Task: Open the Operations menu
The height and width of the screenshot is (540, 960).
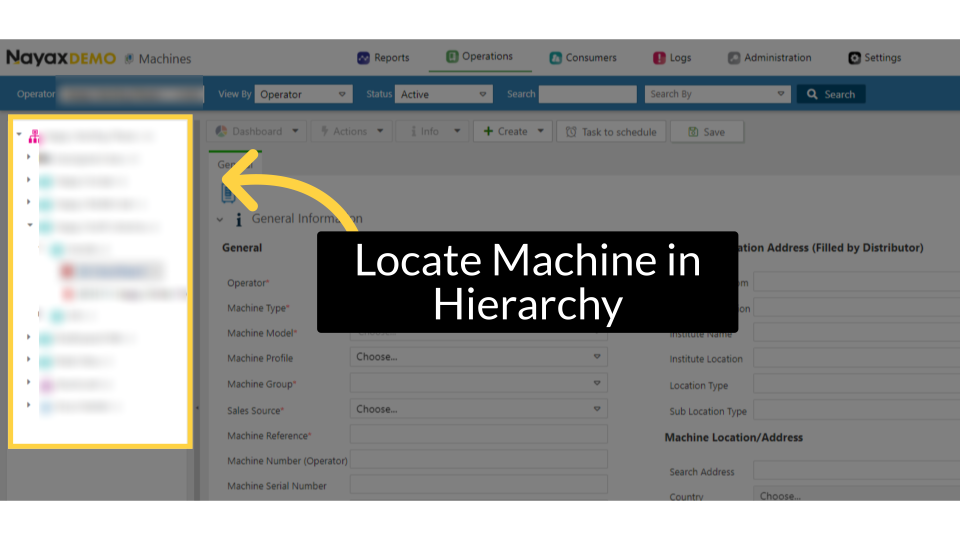Action: tap(479, 56)
